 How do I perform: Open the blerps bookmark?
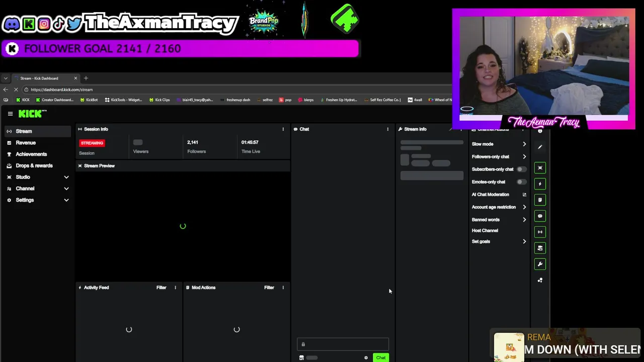(306, 100)
